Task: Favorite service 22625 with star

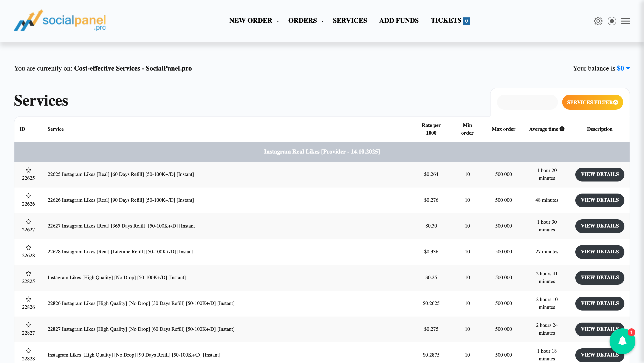Action: [28, 170]
